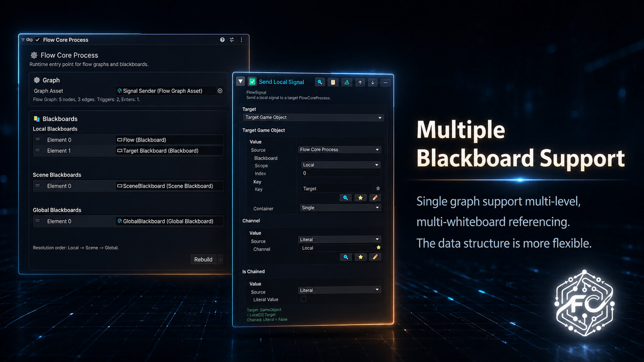Click the pencil edit icon under Key field
Screen dimensions: 644x362
tap(375, 198)
